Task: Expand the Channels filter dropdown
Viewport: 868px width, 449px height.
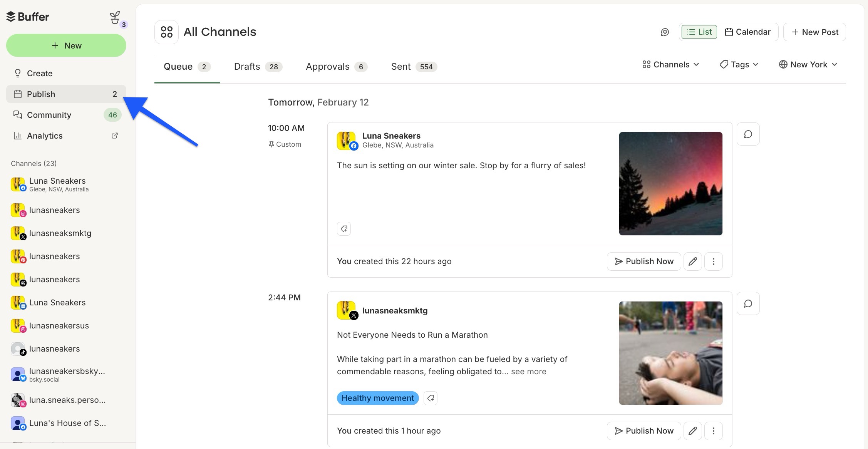Action: click(671, 64)
